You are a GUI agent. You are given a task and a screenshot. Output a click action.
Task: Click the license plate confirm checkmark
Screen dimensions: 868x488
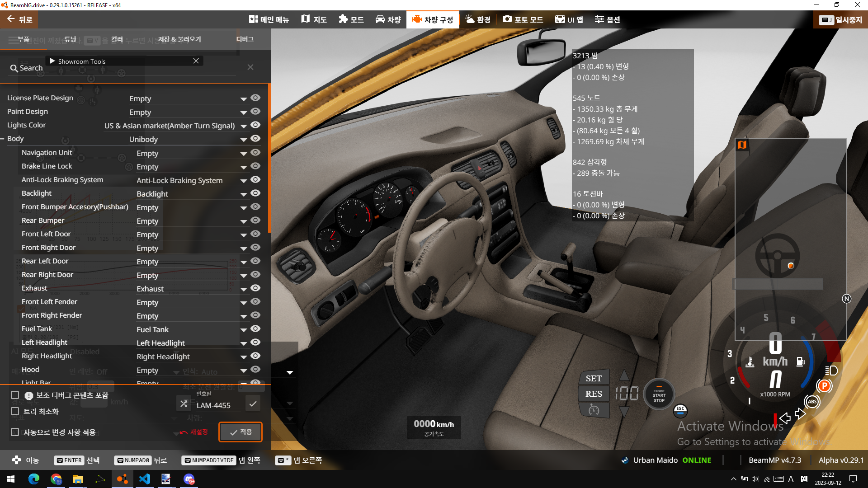253,404
